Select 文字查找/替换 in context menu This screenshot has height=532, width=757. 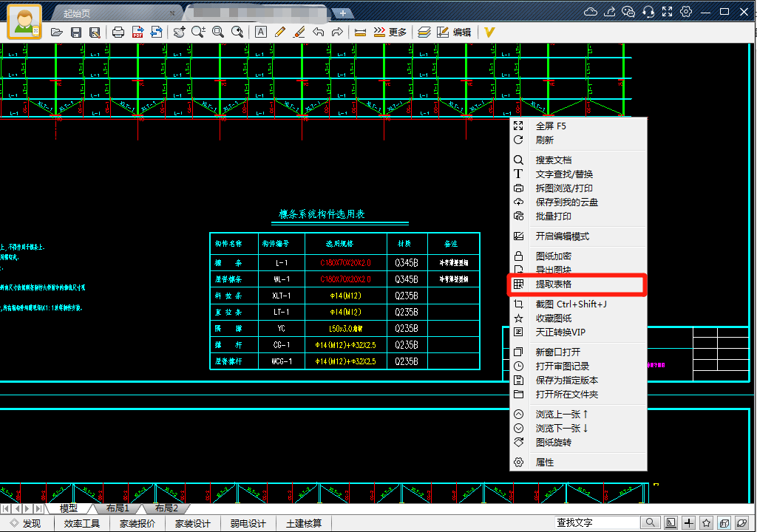point(564,174)
